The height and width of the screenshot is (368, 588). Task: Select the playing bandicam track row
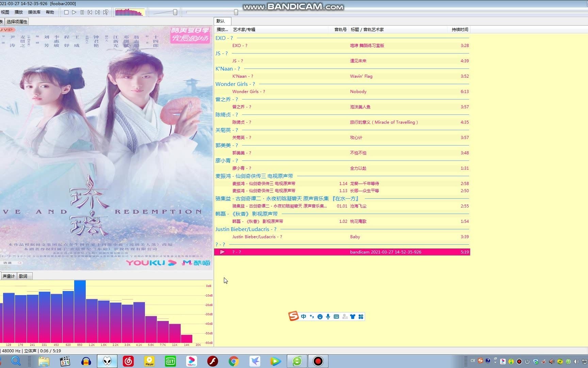[x=342, y=252]
